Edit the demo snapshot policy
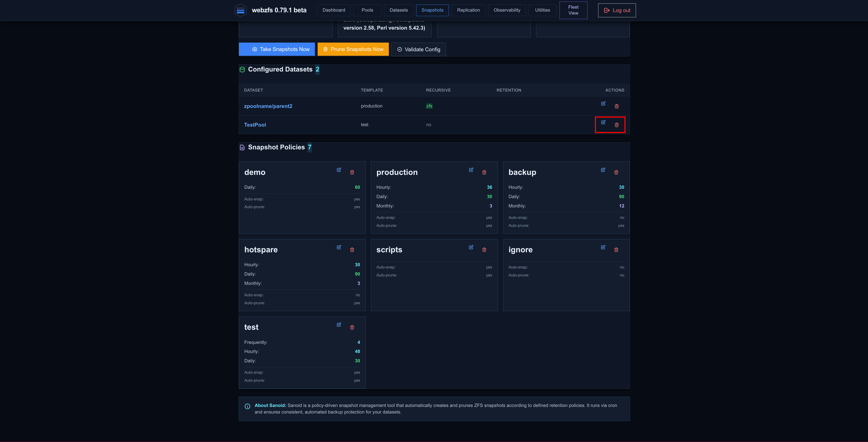The height and width of the screenshot is (442, 868). tap(339, 170)
